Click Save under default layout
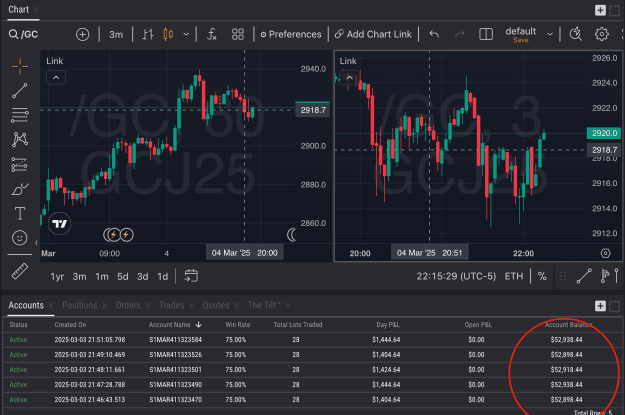The height and width of the screenshot is (415, 625). (520, 40)
